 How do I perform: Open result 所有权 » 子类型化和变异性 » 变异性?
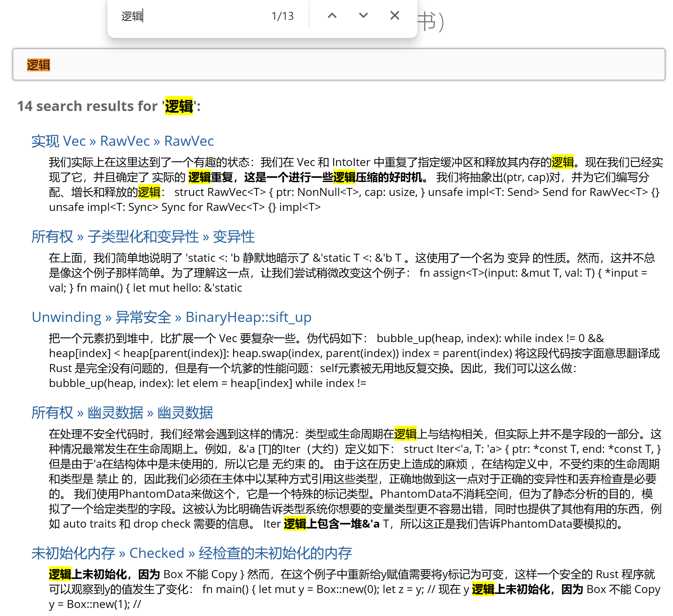143,237
